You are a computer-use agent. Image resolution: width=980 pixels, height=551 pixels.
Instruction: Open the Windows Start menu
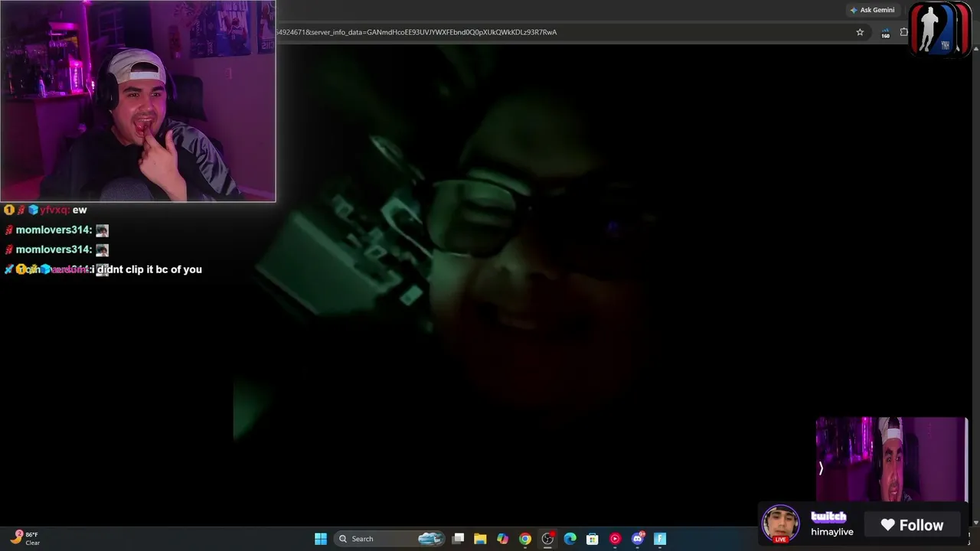[321, 539]
